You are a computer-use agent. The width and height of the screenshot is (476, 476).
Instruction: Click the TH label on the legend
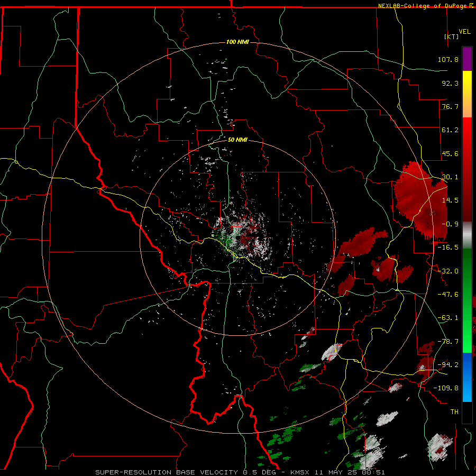coord(454,412)
